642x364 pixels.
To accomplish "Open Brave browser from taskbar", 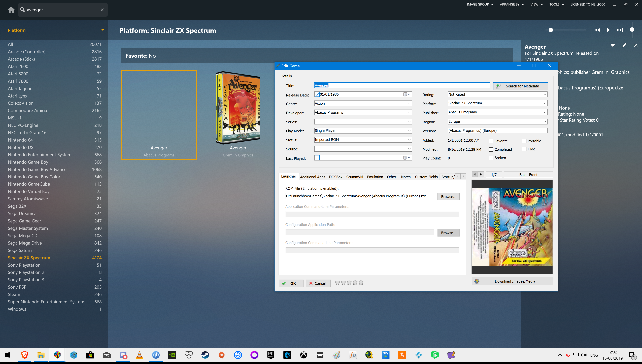I will pos(24,355).
